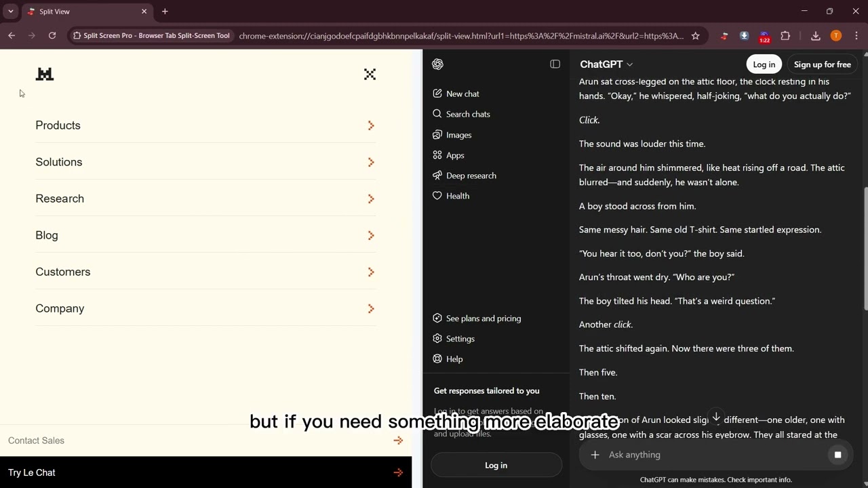Screen dimensions: 868x488
Task: Click the blue download extension icon
Action: coord(744,36)
